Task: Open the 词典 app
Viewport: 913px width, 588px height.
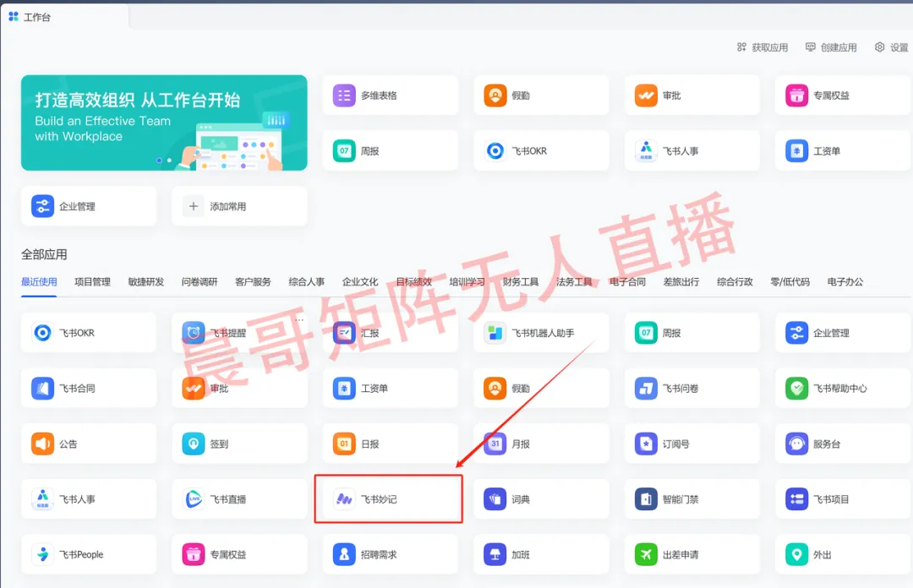Action: 541,499
